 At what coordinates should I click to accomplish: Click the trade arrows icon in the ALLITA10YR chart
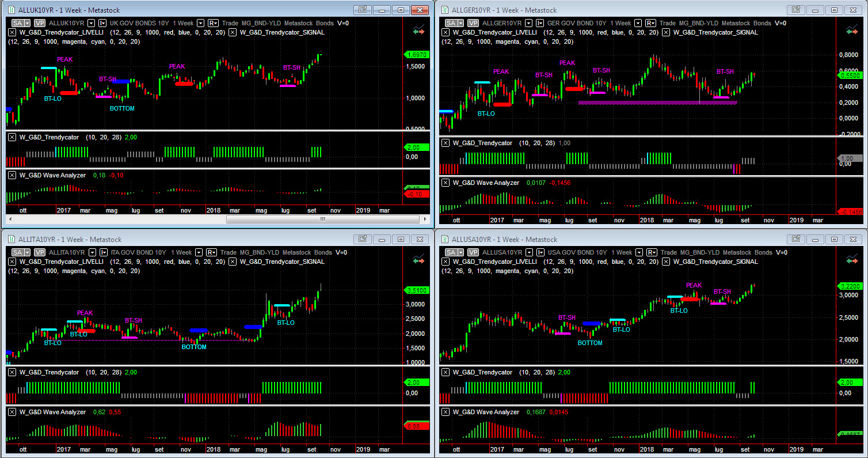point(418,259)
